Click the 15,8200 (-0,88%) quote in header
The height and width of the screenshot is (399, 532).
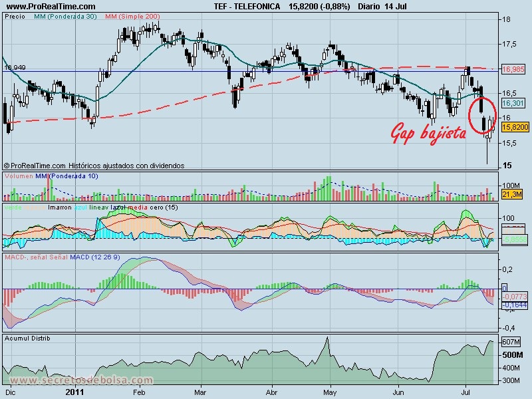pos(319,7)
